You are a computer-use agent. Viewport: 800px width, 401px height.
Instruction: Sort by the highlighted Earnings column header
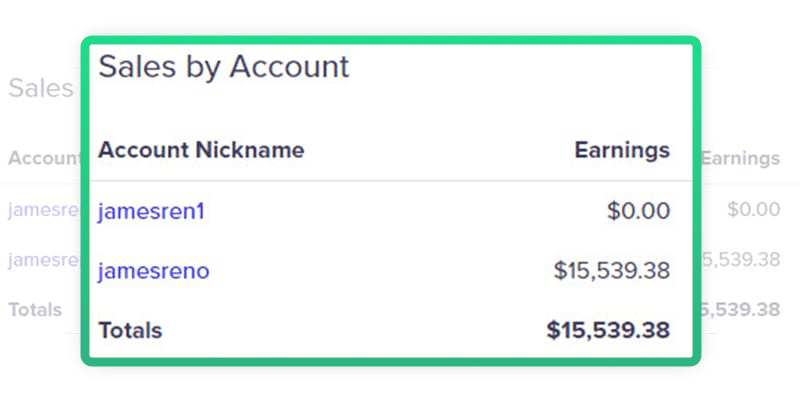[x=621, y=150]
